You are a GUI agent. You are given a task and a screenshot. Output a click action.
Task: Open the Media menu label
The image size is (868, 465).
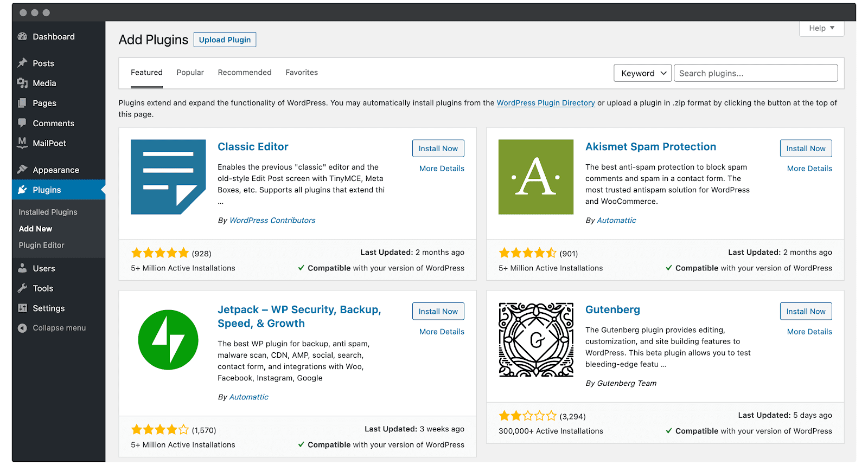(44, 83)
